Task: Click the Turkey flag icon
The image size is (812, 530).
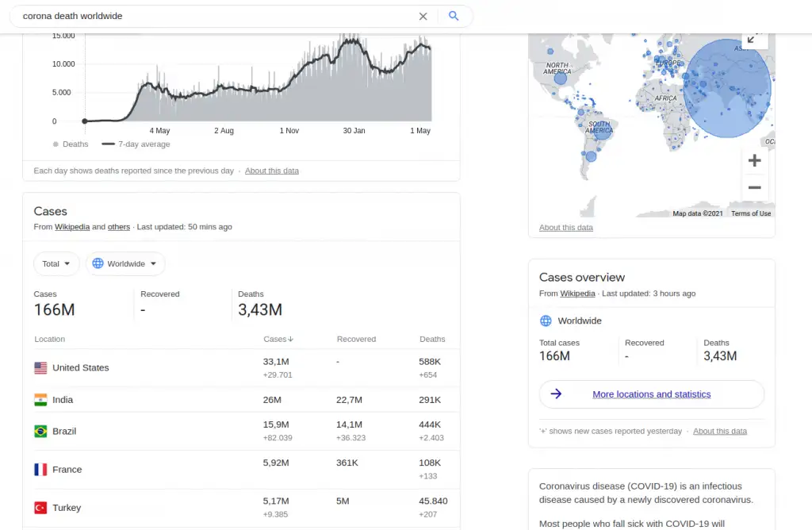Action: click(40, 508)
